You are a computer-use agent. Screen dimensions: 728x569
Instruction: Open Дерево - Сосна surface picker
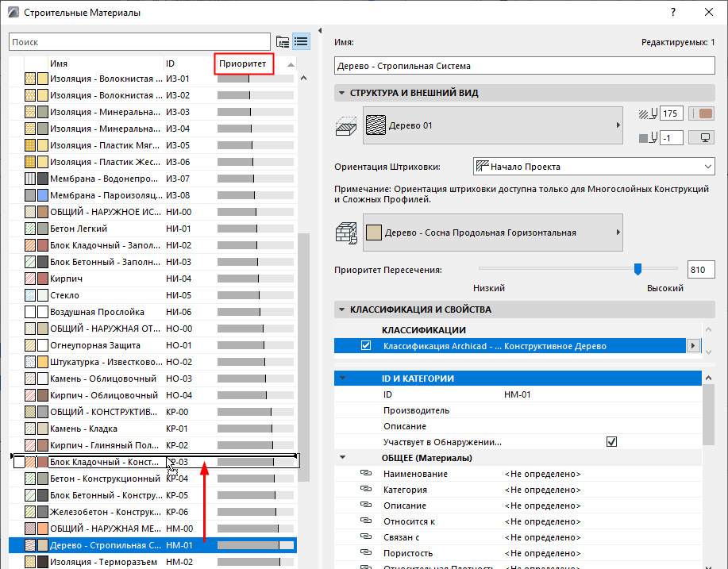(x=492, y=233)
